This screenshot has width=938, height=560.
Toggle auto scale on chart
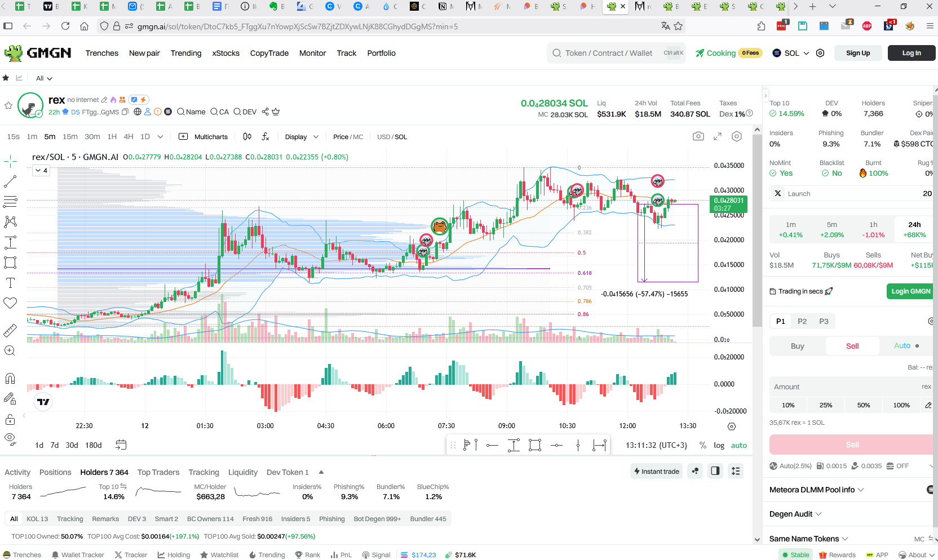point(739,445)
